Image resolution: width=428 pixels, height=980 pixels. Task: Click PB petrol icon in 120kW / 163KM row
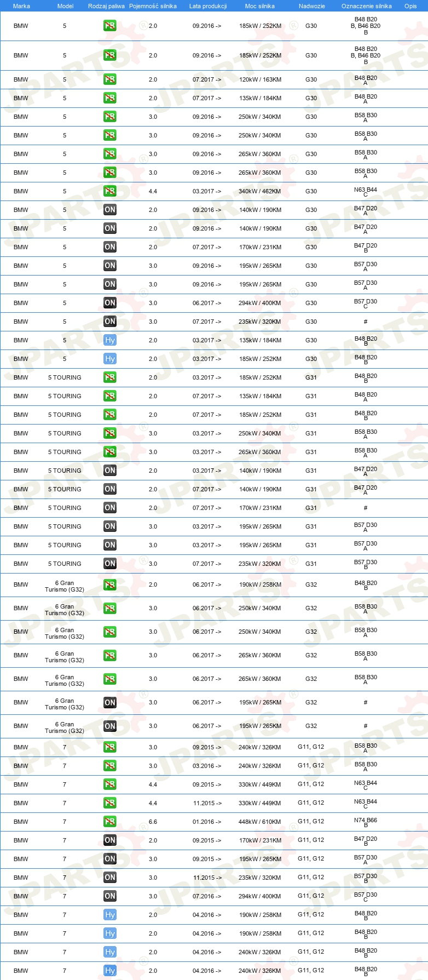110,79
